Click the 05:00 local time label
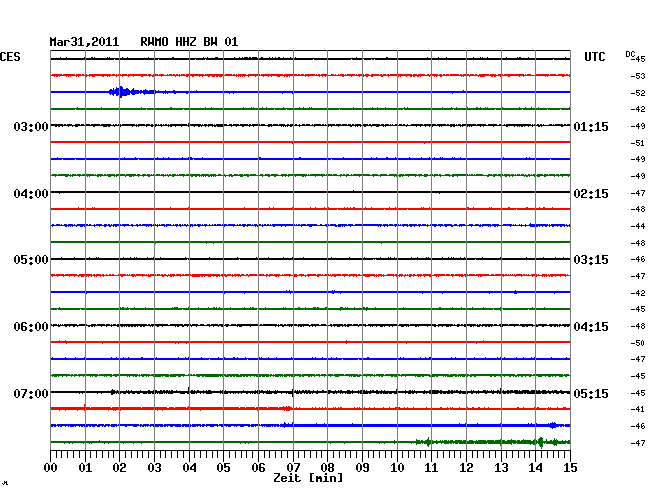 click(31, 260)
